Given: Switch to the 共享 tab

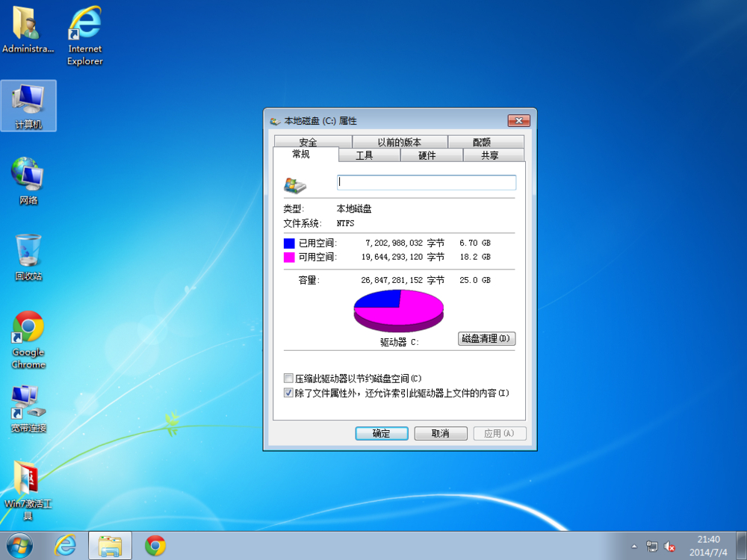Looking at the screenshot, I should (x=494, y=155).
